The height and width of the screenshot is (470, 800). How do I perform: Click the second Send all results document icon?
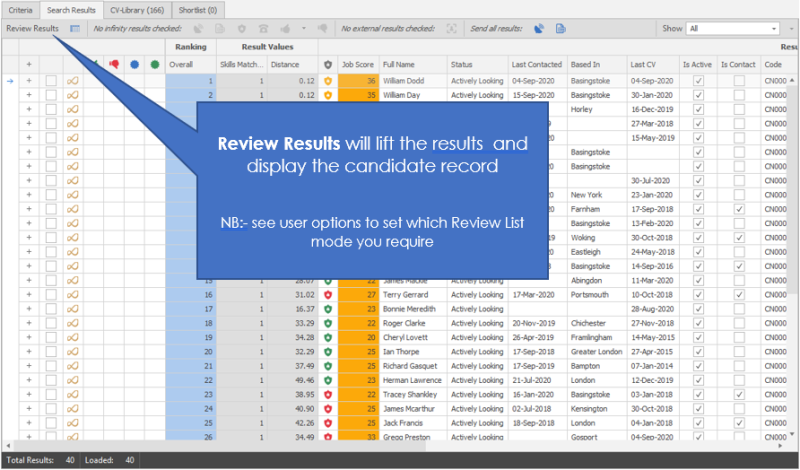click(x=560, y=29)
